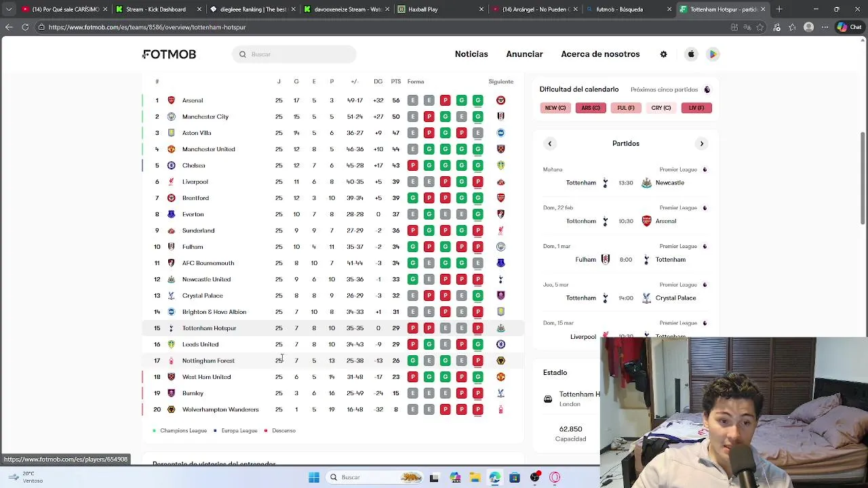Click next-opponent crest in the Tottenham Hotspur row
Image resolution: width=868 pixels, height=488 pixels.
500,328
